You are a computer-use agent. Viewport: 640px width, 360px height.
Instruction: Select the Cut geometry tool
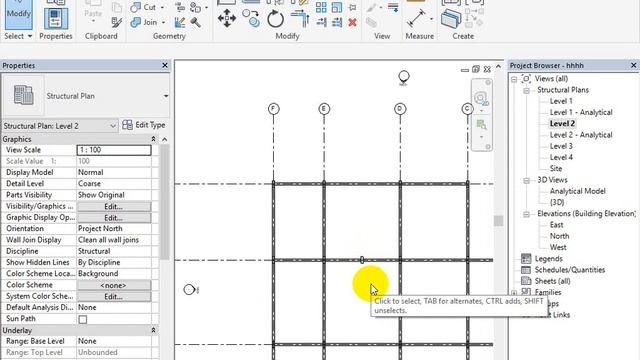(x=143, y=7)
